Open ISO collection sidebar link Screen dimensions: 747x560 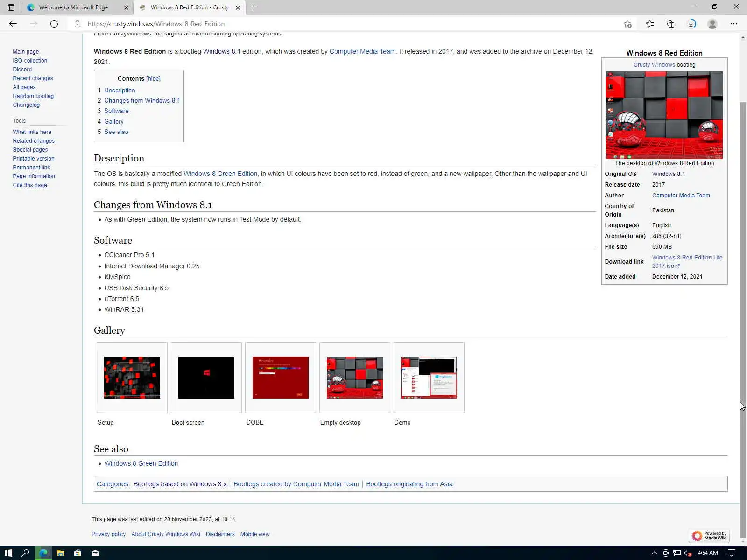(30, 61)
